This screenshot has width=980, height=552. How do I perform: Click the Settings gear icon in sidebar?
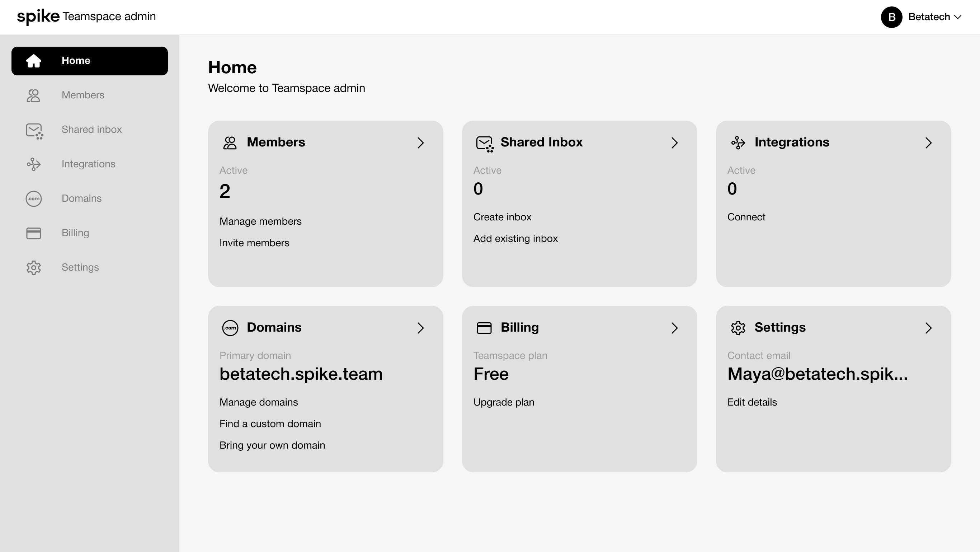tap(33, 268)
